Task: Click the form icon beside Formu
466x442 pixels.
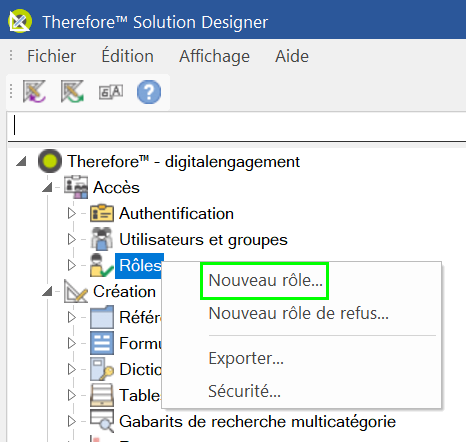Action: [x=102, y=343]
